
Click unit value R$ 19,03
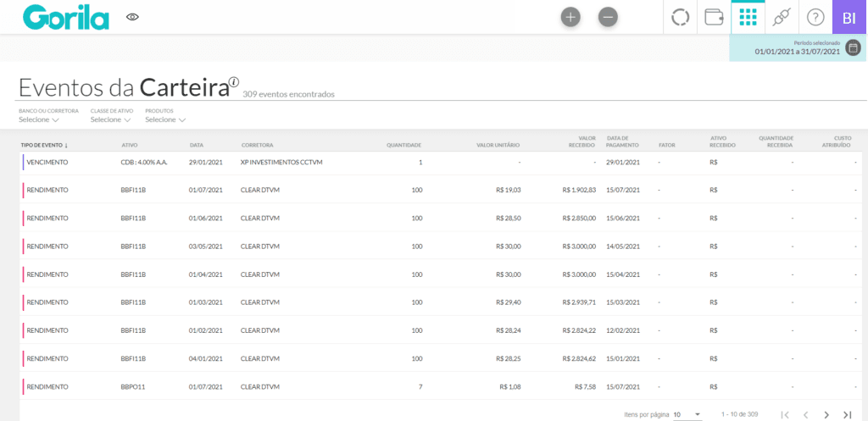pyautogui.click(x=509, y=190)
